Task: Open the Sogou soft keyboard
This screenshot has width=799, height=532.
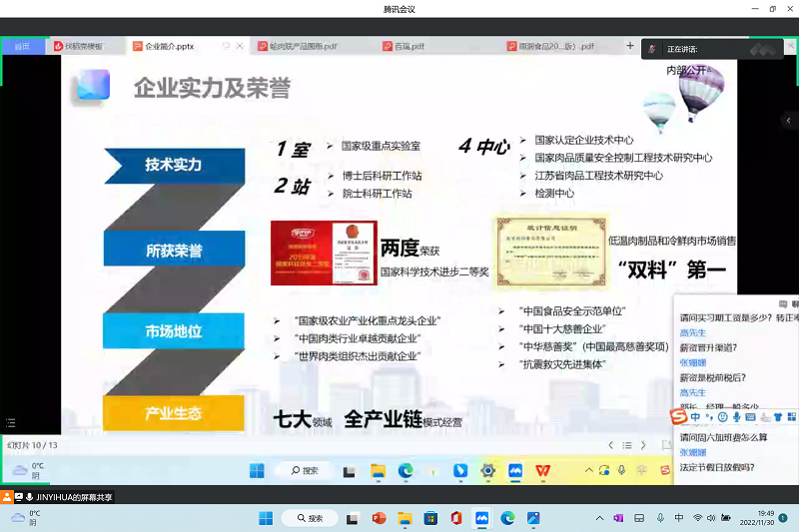Action: point(750,416)
